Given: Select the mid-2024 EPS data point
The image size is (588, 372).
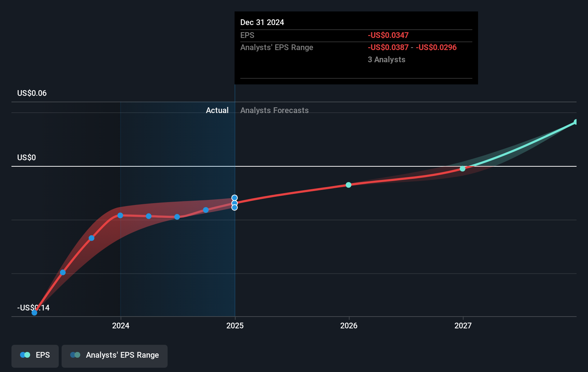Looking at the screenshot, I should click(177, 217).
